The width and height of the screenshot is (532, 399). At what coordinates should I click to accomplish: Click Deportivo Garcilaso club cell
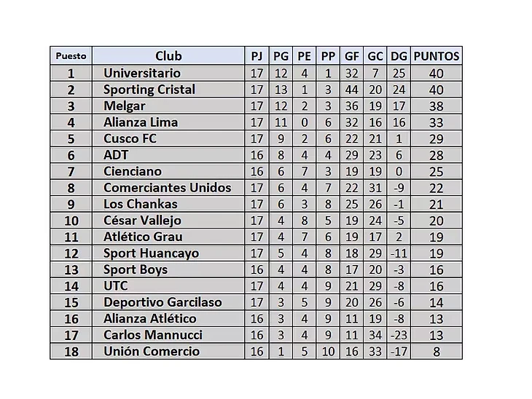click(163, 302)
